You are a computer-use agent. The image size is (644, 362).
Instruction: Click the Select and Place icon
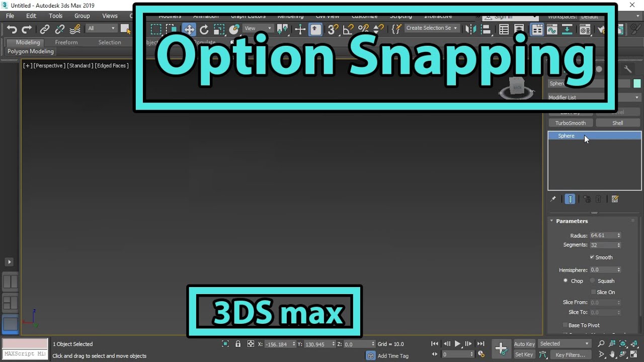coord(234,29)
